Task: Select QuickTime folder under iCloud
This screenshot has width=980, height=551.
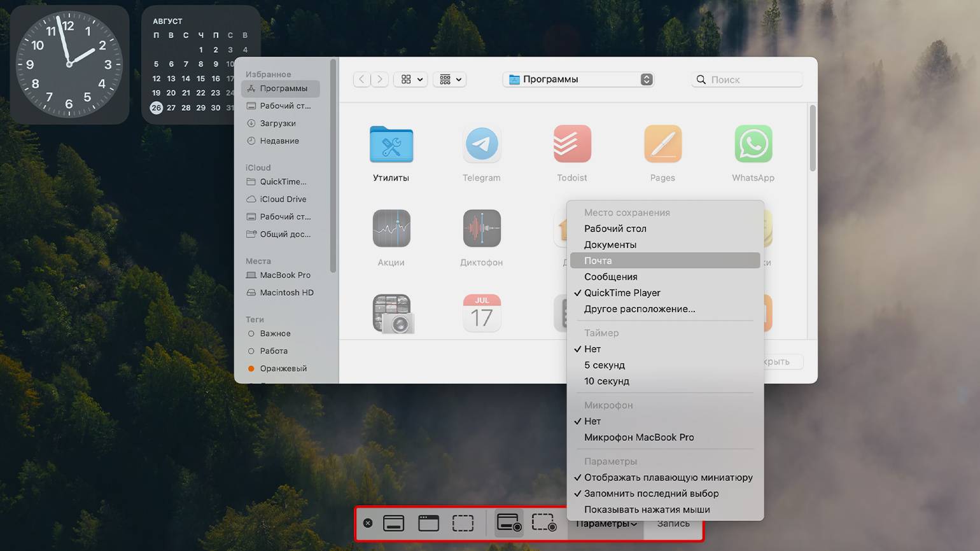Action: [281, 181]
